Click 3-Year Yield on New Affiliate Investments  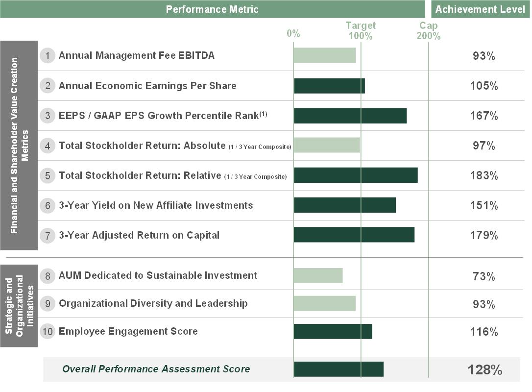coord(156,205)
